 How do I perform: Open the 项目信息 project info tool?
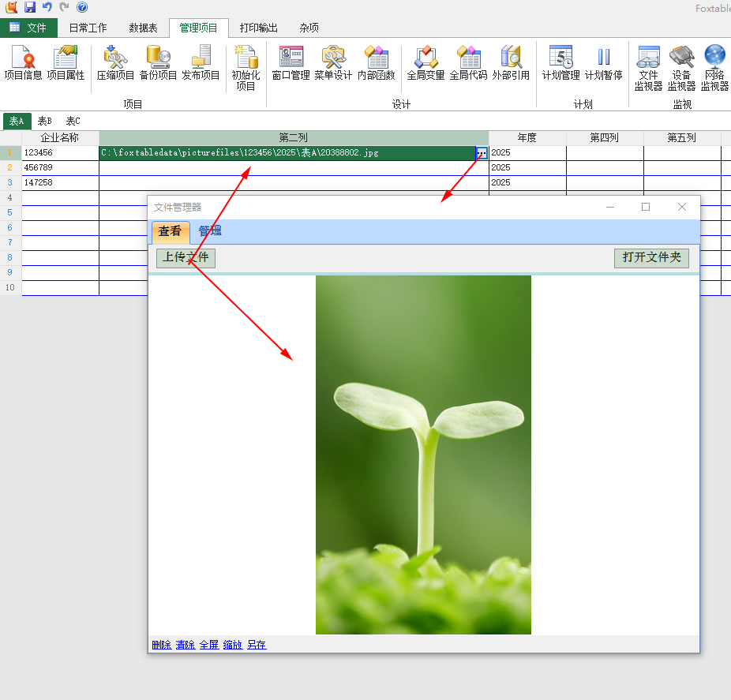pyautogui.click(x=23, y=63)
